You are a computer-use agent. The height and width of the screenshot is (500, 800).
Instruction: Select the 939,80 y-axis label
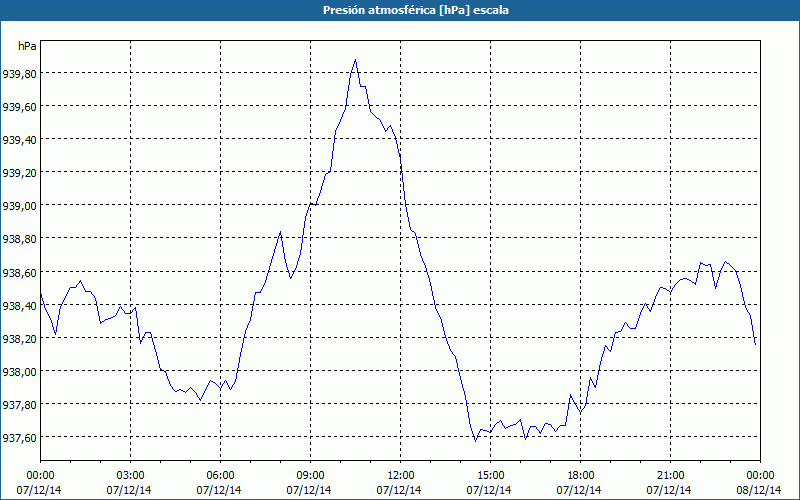point(19,73)
